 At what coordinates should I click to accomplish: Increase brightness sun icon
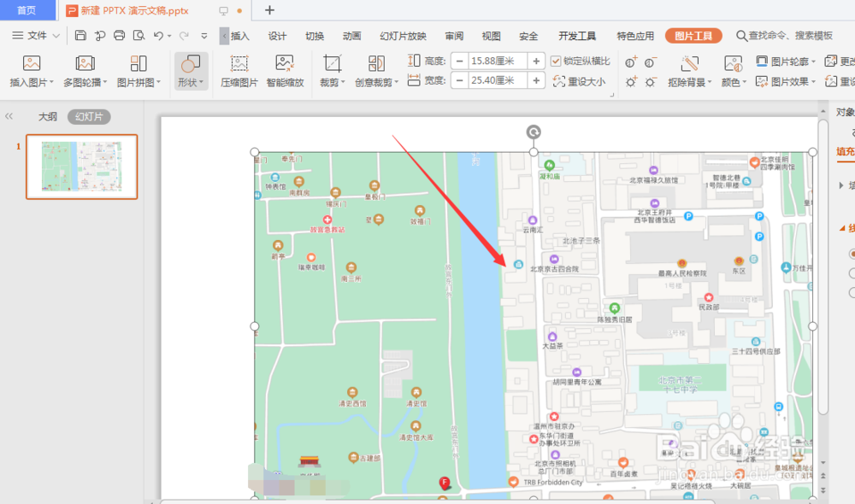(632, 82)
